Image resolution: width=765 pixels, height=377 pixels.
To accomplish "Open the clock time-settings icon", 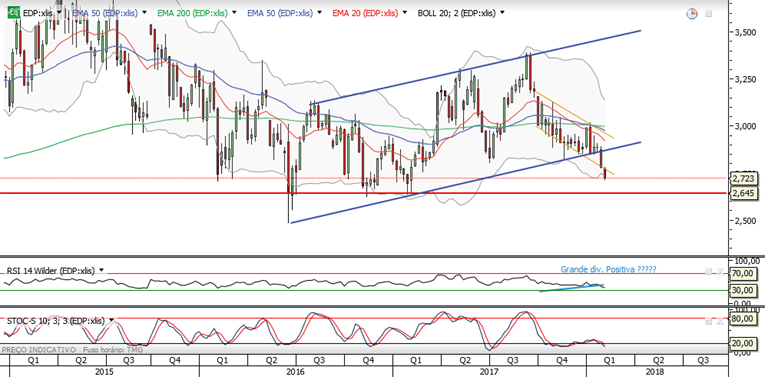I will 692,14.
